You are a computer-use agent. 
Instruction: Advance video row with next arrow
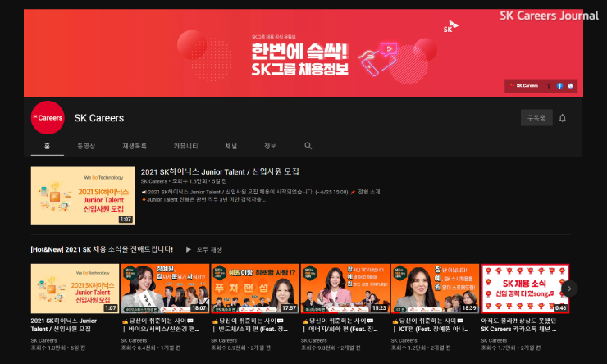pyautogui.click(x=569, y=289)
